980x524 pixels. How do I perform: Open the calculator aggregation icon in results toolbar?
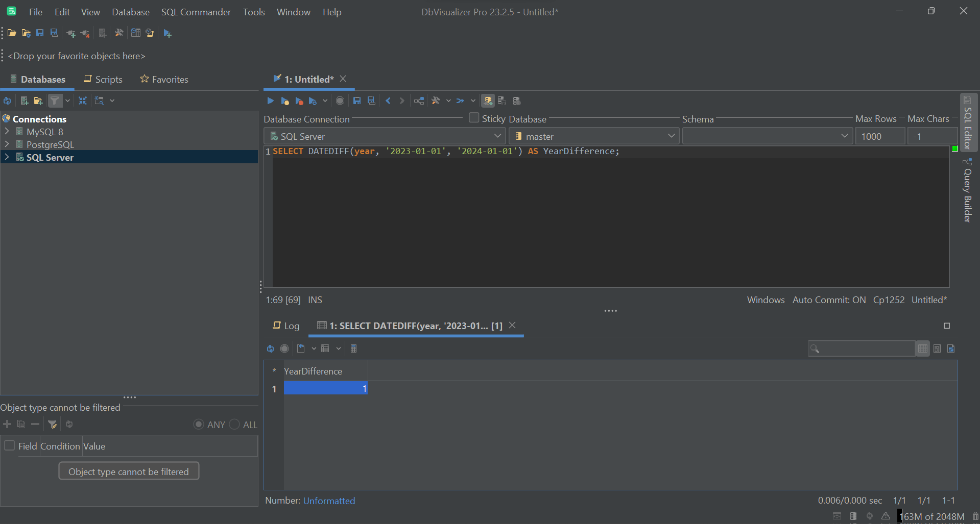pyautogui.click(x=354, y=348)
